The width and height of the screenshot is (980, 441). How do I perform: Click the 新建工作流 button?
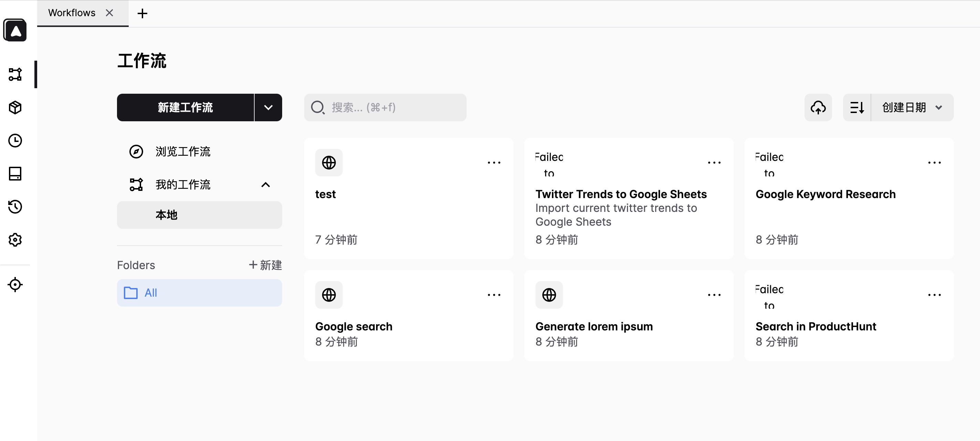[185, 107]
